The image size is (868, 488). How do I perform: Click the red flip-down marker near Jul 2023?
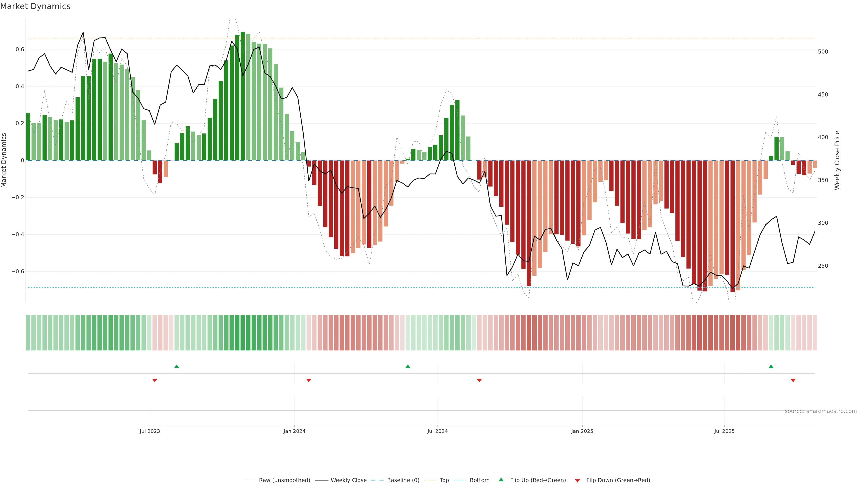tap(155, 380)
